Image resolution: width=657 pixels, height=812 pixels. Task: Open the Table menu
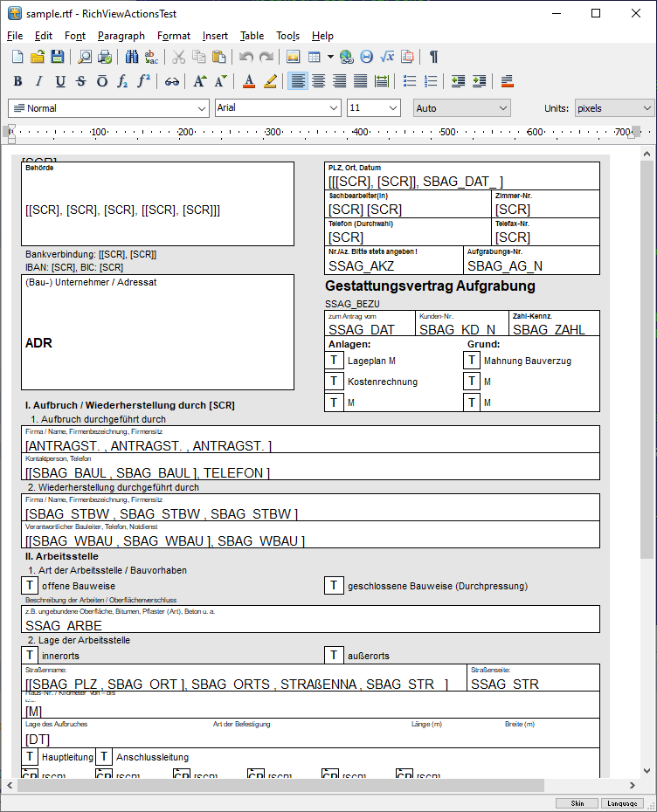[x=252, y=36]
